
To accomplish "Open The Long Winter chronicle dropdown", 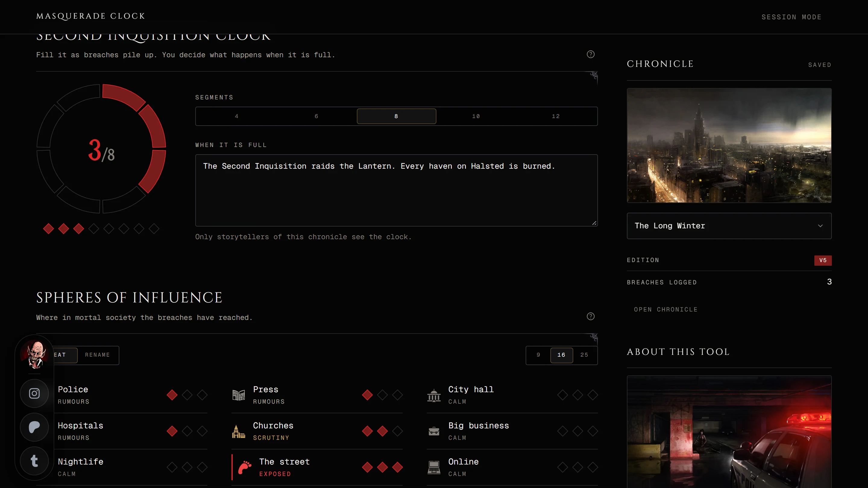I will point(729,226).
